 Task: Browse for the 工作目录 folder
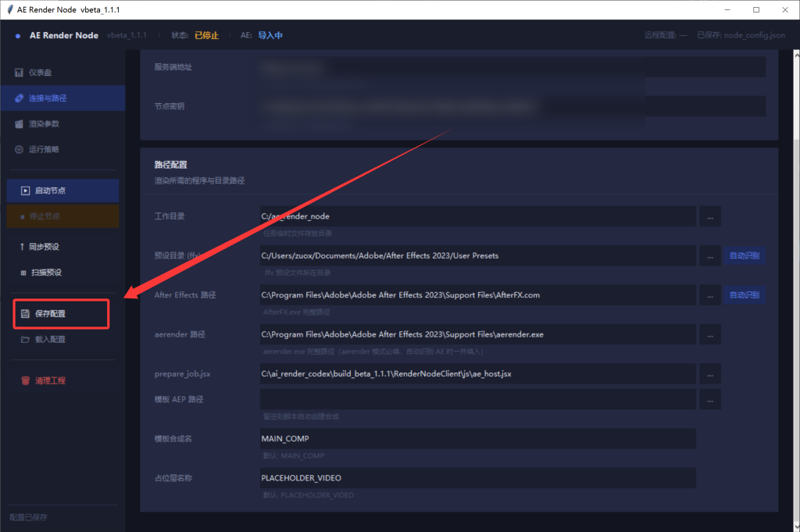[x=709, y=216]
